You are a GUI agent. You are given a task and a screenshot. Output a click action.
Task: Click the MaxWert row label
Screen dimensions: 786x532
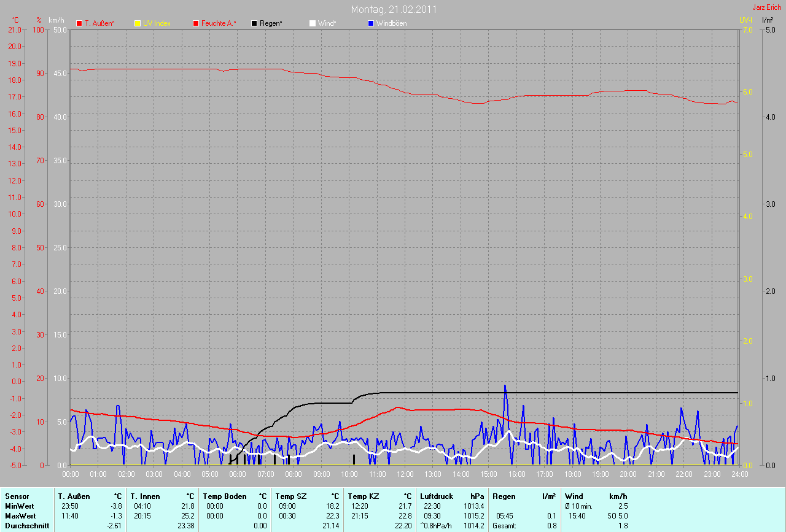pyautogui.click(x=21, y=515)
